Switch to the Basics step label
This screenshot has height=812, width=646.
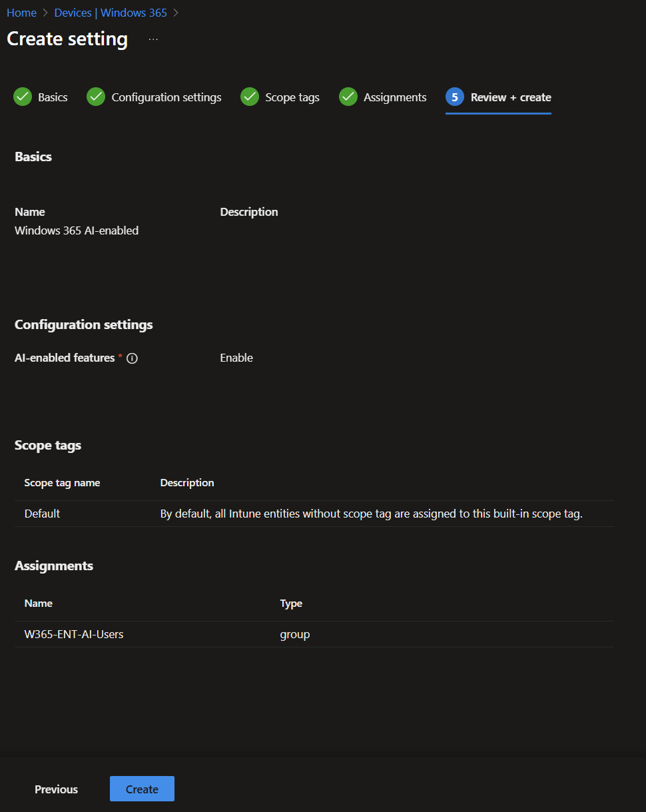point(53,97)
